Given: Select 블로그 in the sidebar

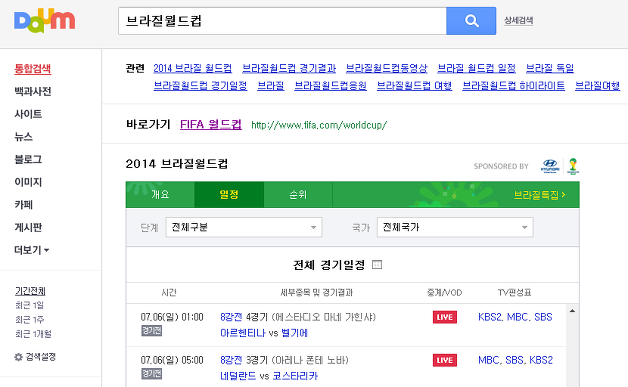Looking at the screenshot, I should tap(28, 159).
